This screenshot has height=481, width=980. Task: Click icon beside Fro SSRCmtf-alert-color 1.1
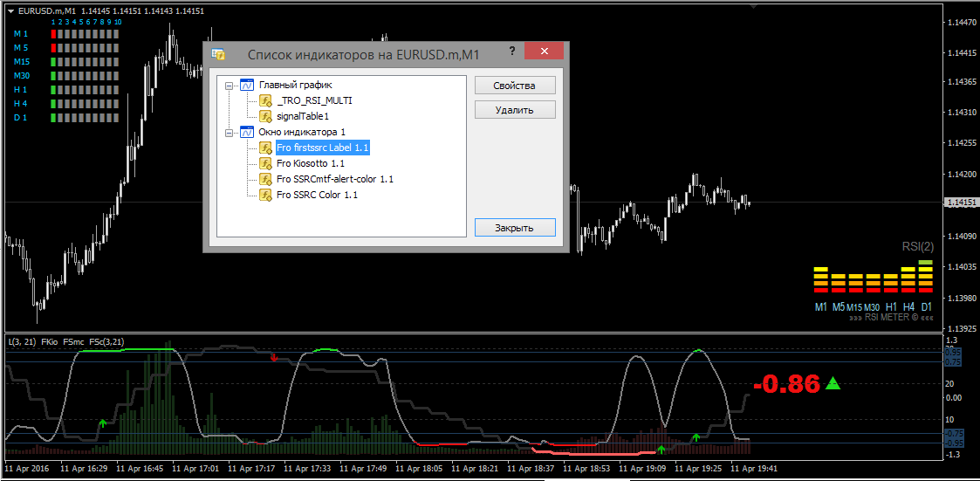[x=265, y=179]
